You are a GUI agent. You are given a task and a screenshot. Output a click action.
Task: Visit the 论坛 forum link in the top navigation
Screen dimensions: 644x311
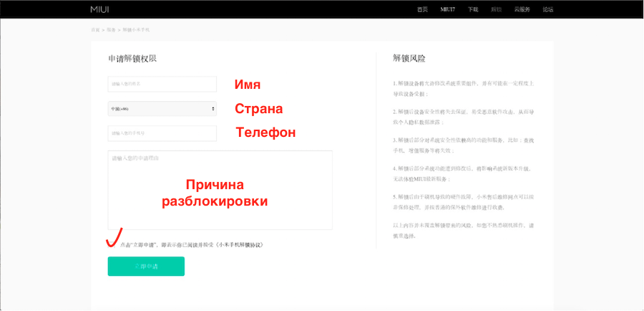(548, 9)
